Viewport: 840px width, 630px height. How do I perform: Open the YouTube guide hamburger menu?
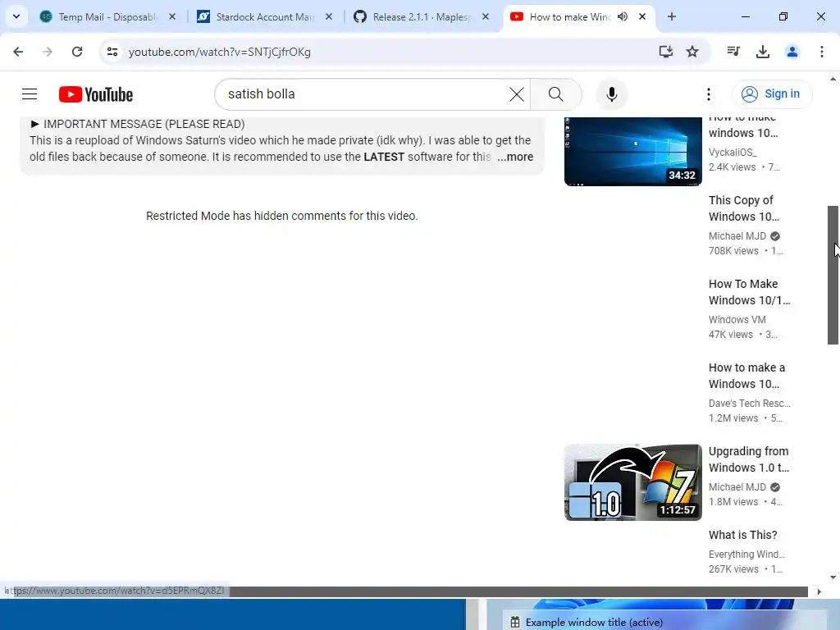click(x=30, y=94)
